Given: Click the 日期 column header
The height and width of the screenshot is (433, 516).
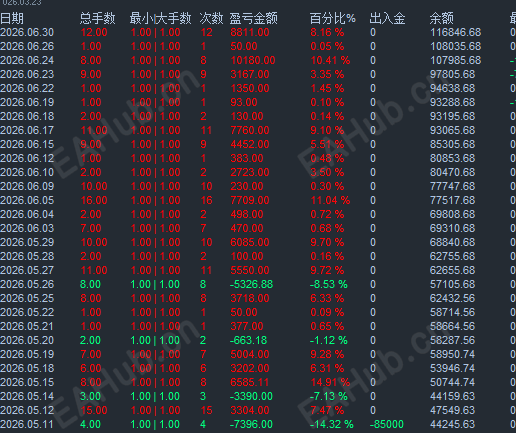Looking at the screenshot, I should [x=12, y=18].
